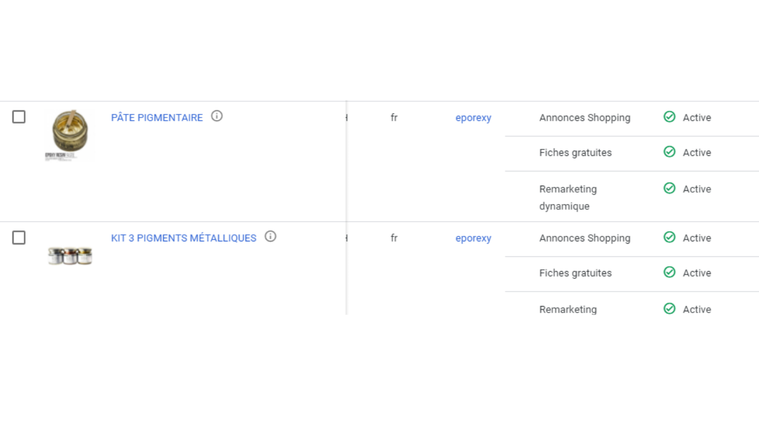Screen dimensions: 759x427
Task: Click info icon beside KIT 3 PIGMENTS MÉTALLIQUES
Action: tap(270, 237)
